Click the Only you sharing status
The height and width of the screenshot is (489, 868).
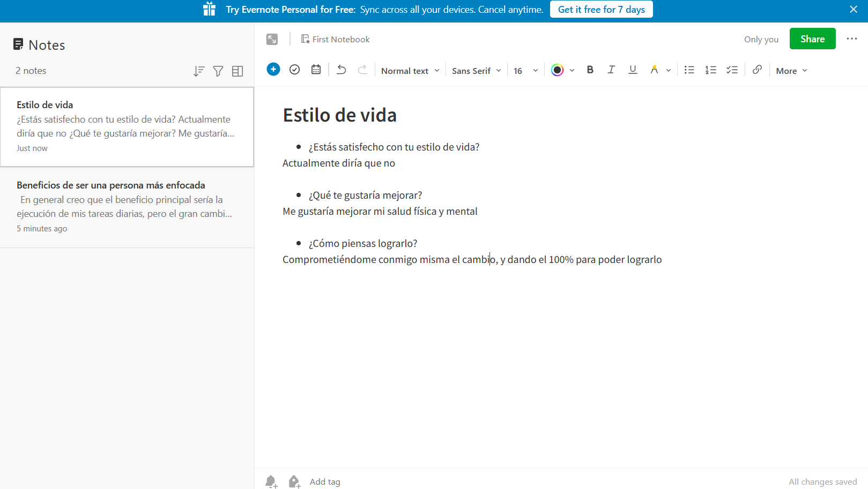(761, 39)
